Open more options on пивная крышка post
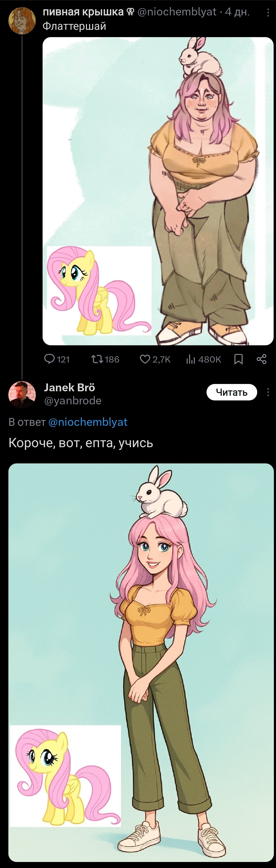Image resolution: width=276 pixels, height=868 pixels. (268, 13)
